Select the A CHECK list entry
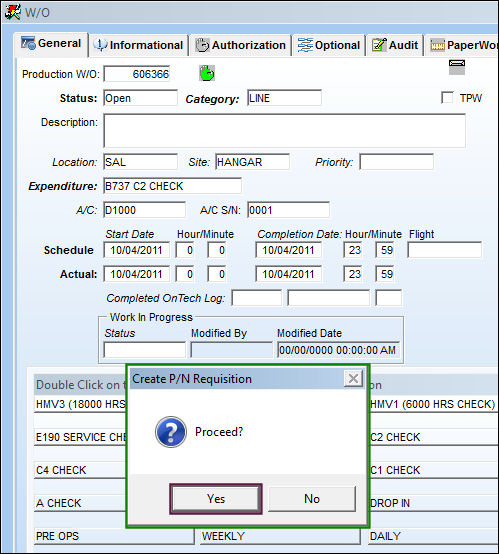Image resolution: width=499 pixels, height=554 pixels. click(x=80, y=503)
